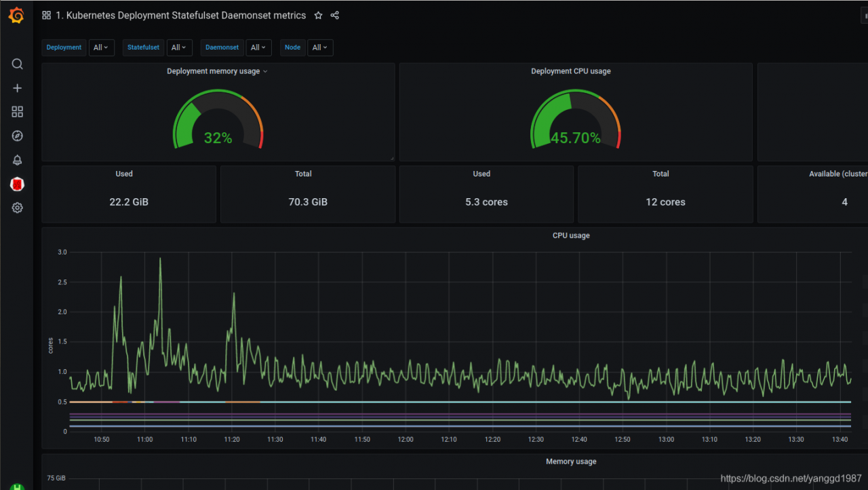This screenshot has height=490, width=868.
Task: Click the 12 cores total value
Action: click(x=665, y=202)
